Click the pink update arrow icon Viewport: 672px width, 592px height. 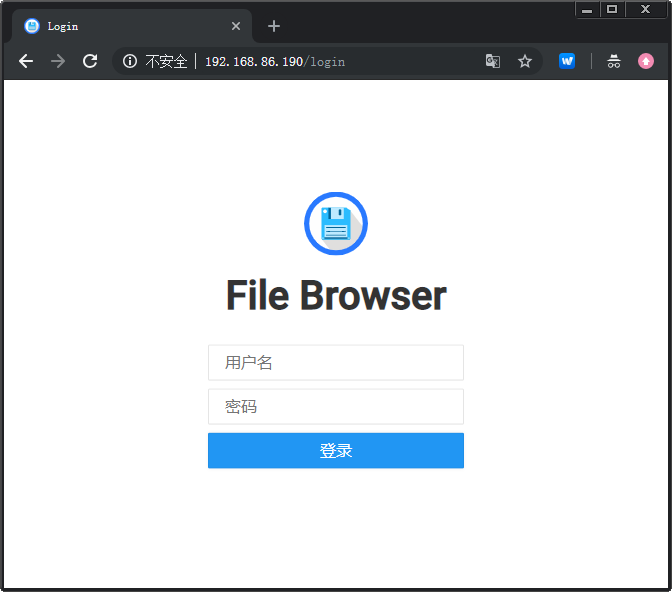[x=646, y=61]
